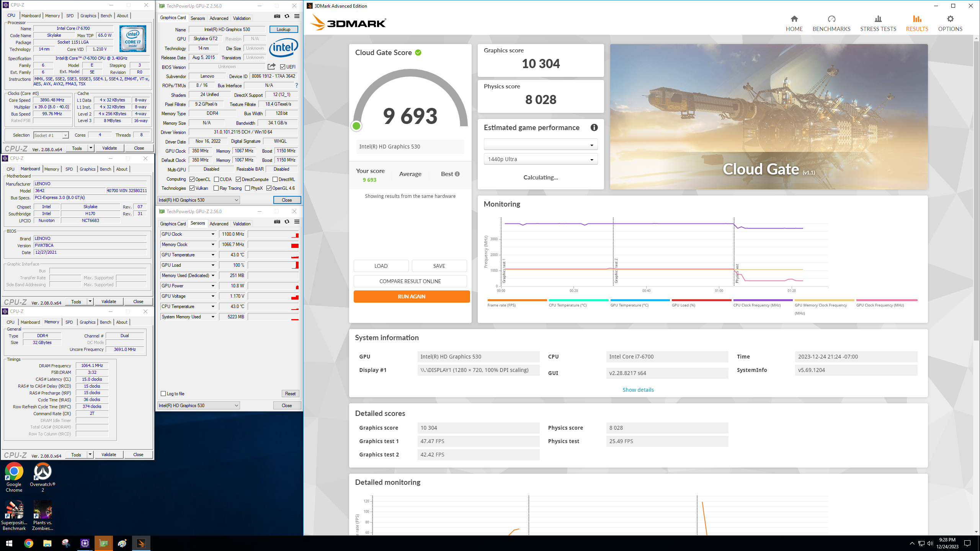This screenshot has width=980, height=551.
Task: Expand the GPU Load sensor dropdown
Action: tap(213, 265)
